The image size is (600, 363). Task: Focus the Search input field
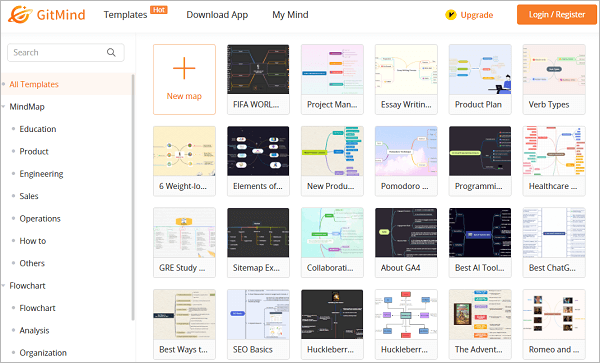pyautogui.click(x=66, y=52)
